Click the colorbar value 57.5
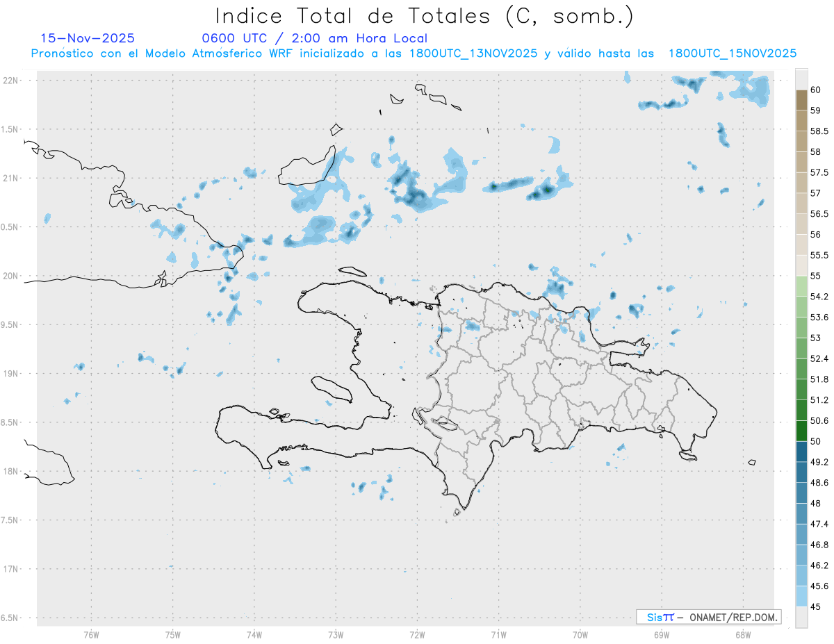The height and width of the screenshot is (644, 834). click(819, 172)
